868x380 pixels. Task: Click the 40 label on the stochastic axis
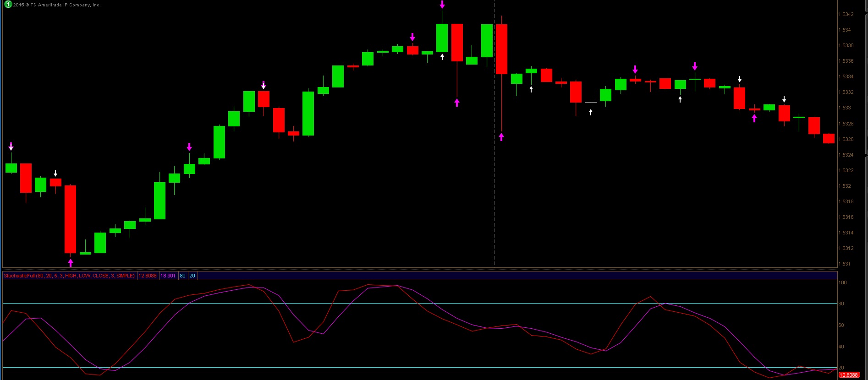[x=841, y=347]
